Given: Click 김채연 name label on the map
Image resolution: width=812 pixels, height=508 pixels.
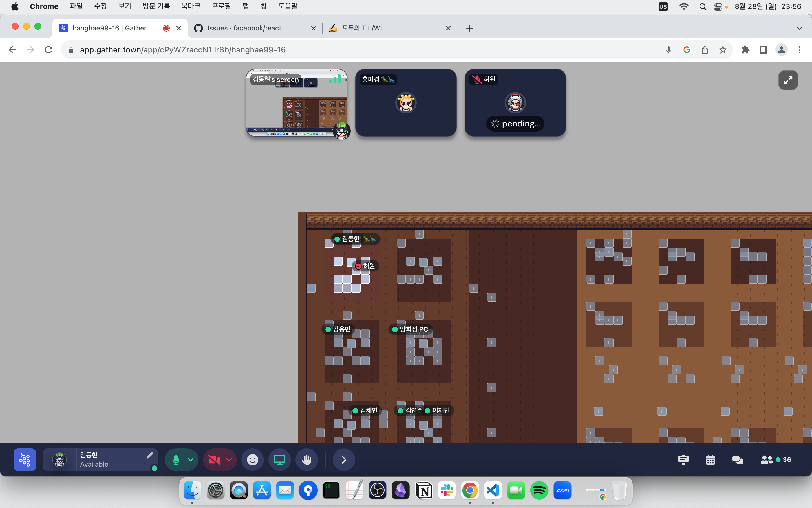Looking at the screenshot, I should pyautogui.click(x=365, y=410).
